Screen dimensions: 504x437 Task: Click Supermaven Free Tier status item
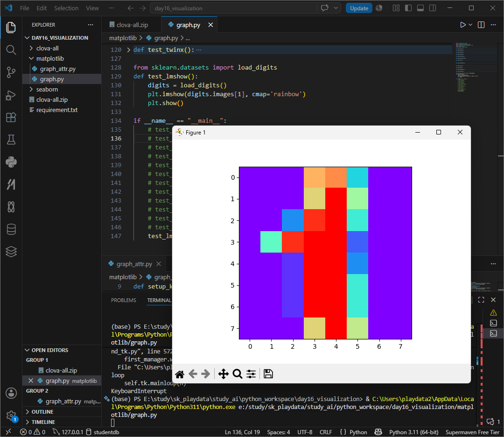(472, 432)
